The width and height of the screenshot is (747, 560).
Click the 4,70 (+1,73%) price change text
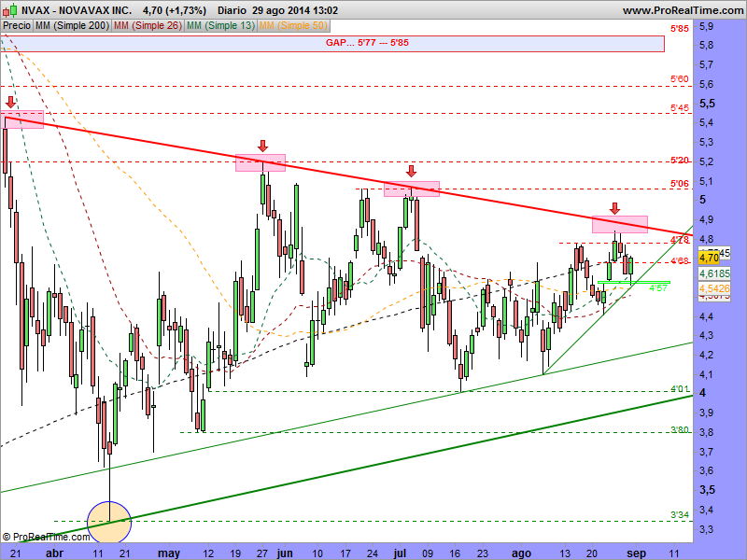174,10
